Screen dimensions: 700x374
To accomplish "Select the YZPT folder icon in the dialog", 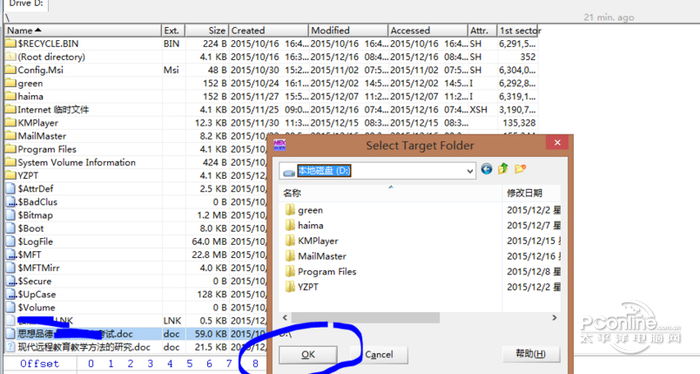I will [290, 287].
